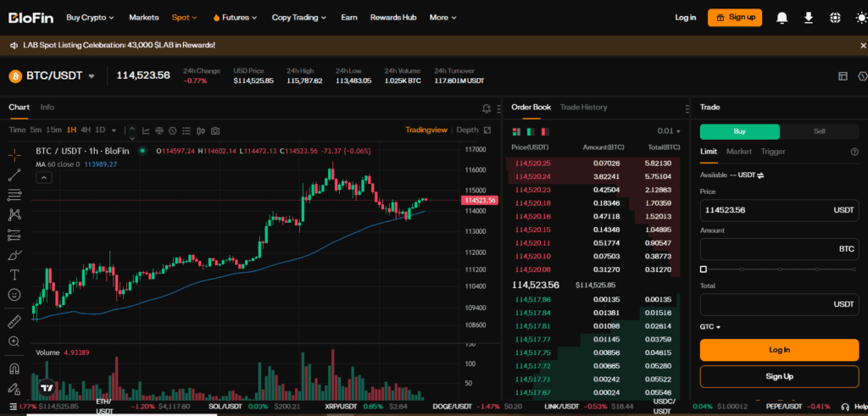Open notifications bell in header
This screenshot has width=868, height=416.
(x=782, y=18)
